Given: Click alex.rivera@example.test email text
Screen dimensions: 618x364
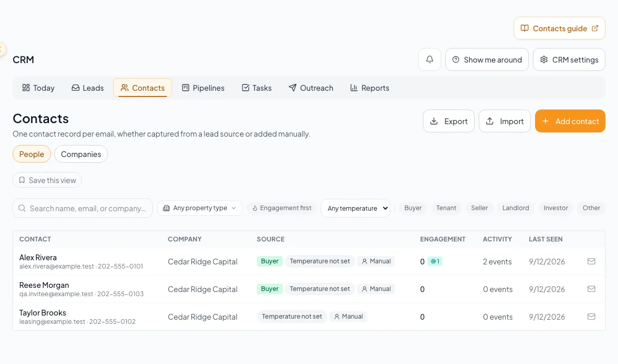Looking at the screenshot, I should tap(57, 266).
